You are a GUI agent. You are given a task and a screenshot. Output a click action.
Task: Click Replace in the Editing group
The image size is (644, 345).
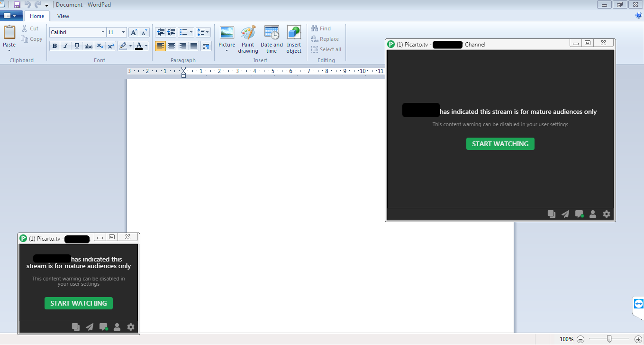[325, 39]
